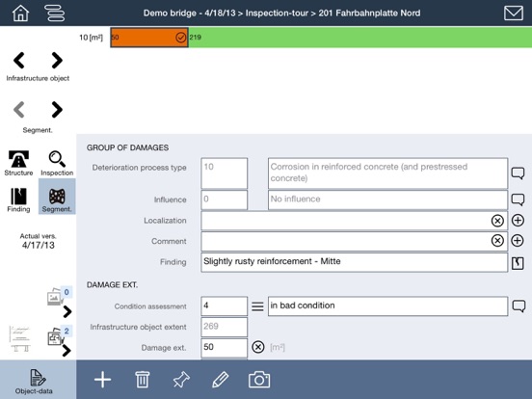Clear the Localization field
The width and height of the screenshot is (532, 399).
pyautogui.click(x=497, y=221)
